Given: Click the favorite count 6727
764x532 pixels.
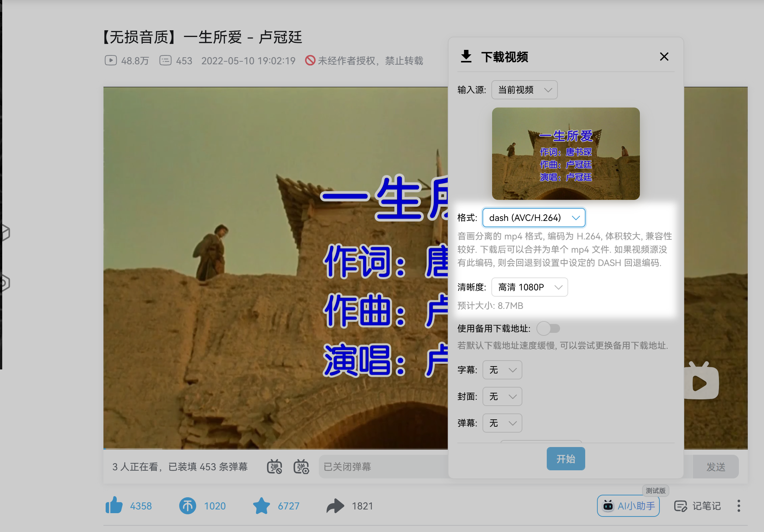Looking at the screenshot, I should coord(289,506).
